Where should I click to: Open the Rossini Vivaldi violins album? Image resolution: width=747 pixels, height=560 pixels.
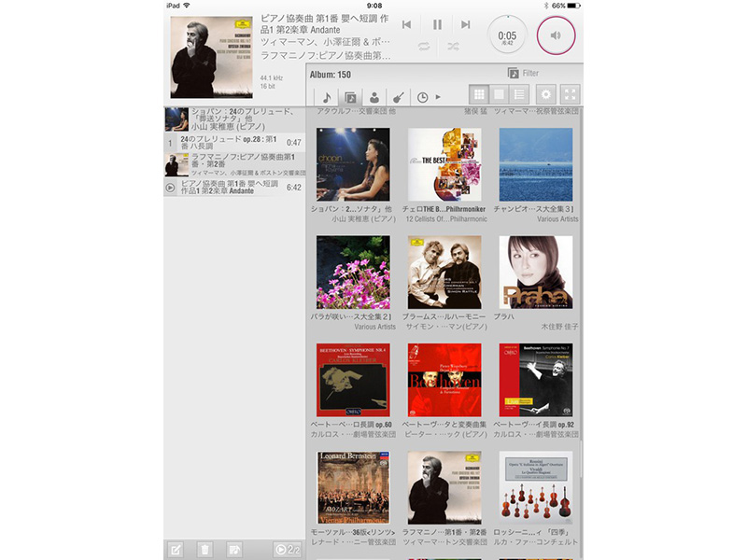click(536, 487)
